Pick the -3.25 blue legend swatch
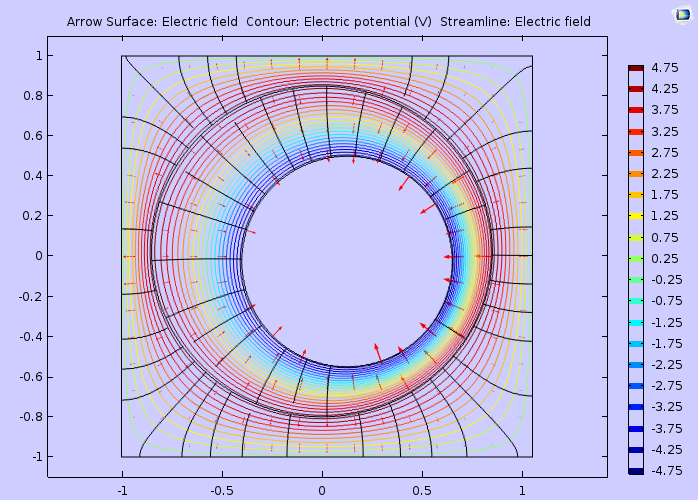Viewport: 698px width, 500px height. tap(636, 407)
